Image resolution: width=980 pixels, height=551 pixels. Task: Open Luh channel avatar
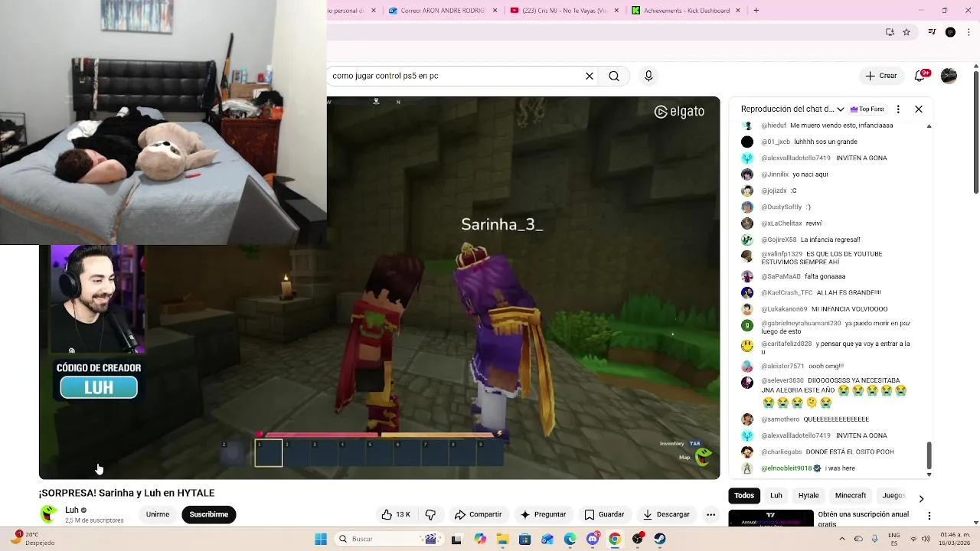pos(49,514)
